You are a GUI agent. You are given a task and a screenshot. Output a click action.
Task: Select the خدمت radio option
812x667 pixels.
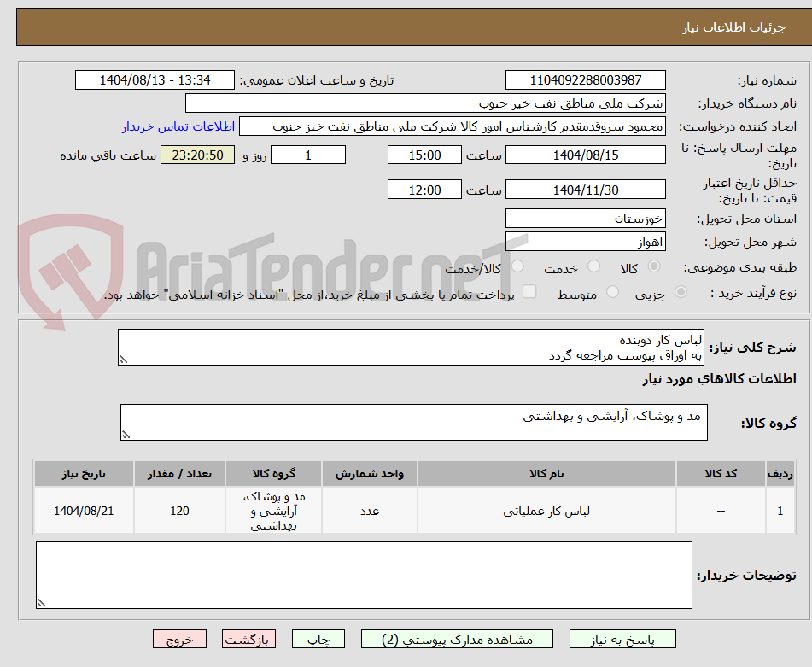point(594,267)
